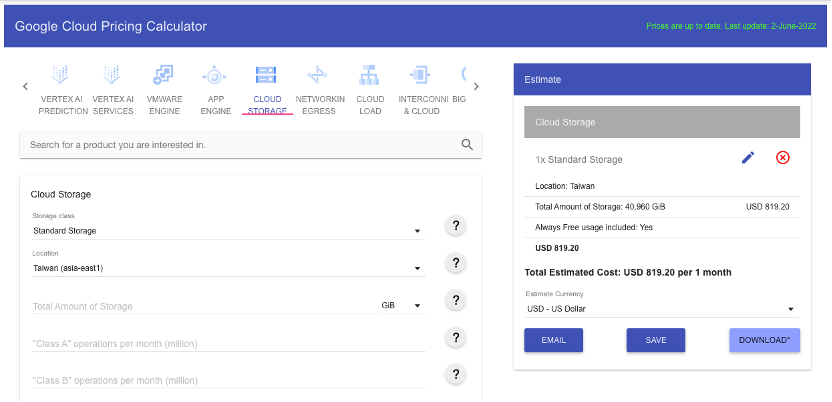Screen dimensions: 832x402
Task: Switch to the Networking Egress tab label
Action: coord(320,105)
